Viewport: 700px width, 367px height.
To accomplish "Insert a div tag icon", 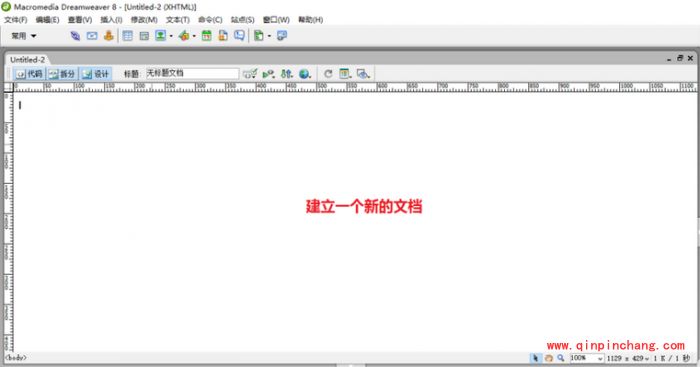I will [144, 36].
